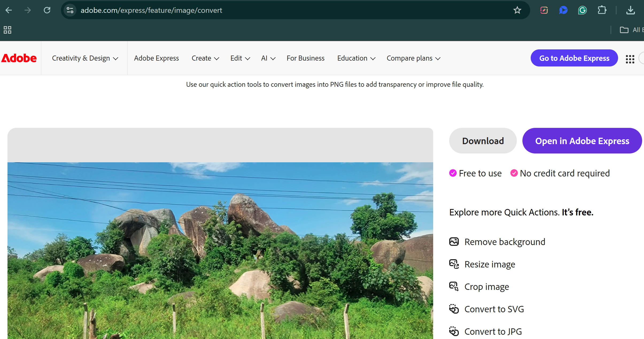
Task: Download the converted image
Action: point(483,141)
